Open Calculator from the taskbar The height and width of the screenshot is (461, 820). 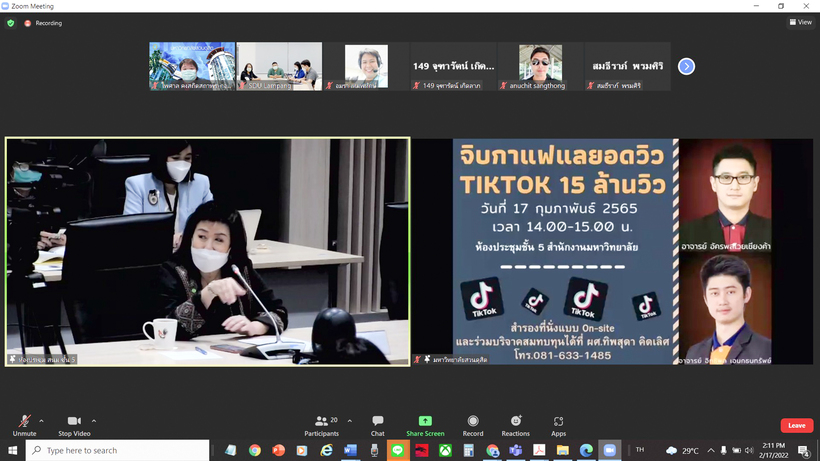(469, 450)
